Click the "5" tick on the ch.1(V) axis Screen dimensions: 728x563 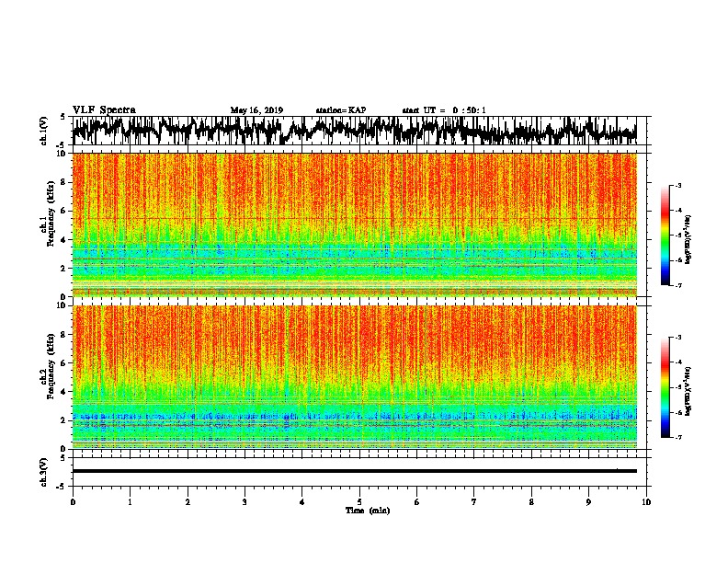[x=63, y=117]
